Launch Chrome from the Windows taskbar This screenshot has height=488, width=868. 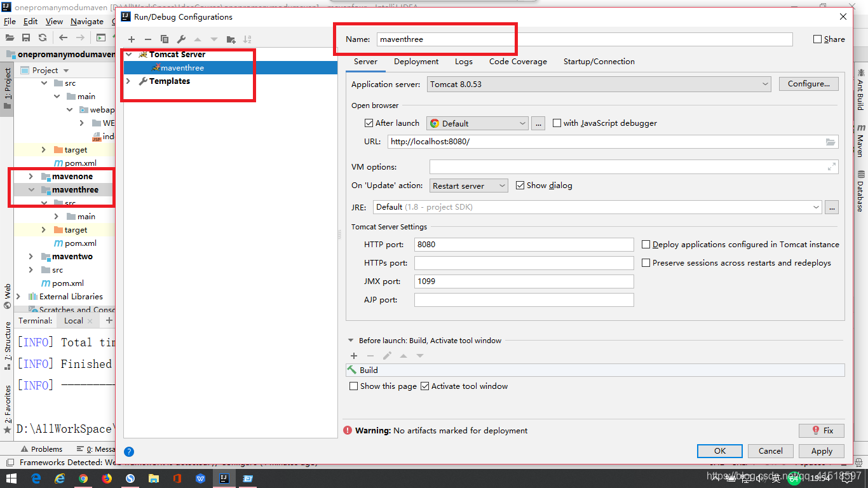[x=83, y=478]
